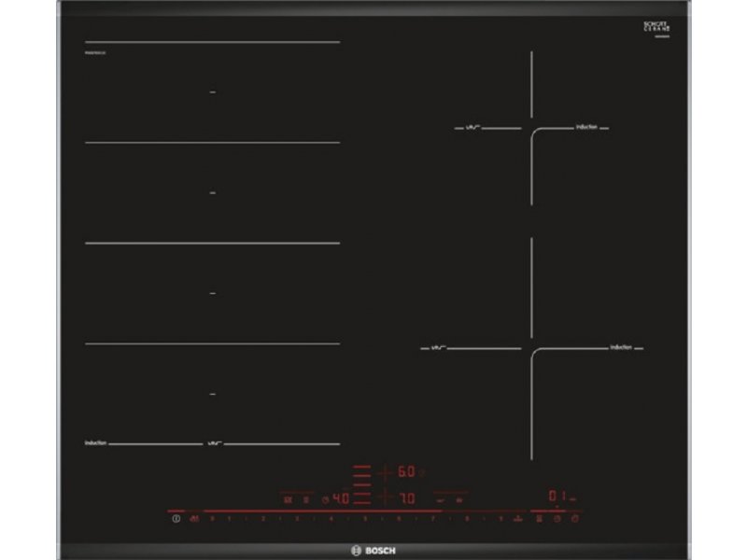Click the Schott Ceran logo in the corner
Image resolution: width=747 pixels, height=560 pixels.
click(656, 28)
